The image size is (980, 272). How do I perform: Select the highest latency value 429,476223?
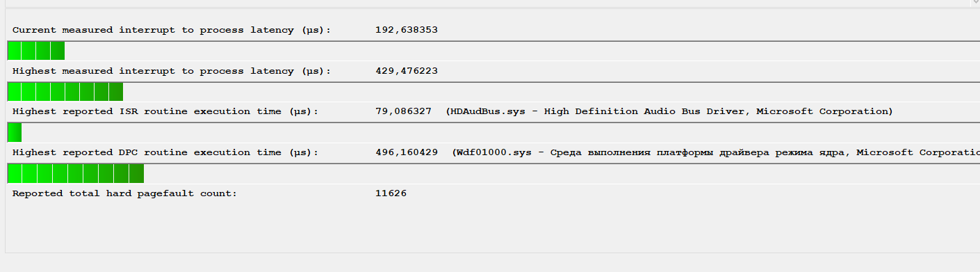[x=407, y=71]
